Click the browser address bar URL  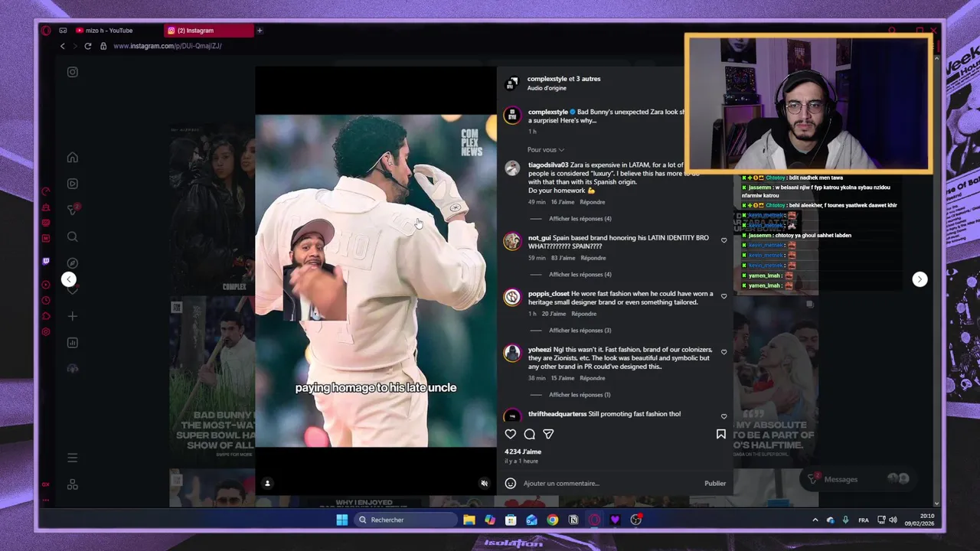[x=168, y=46]
